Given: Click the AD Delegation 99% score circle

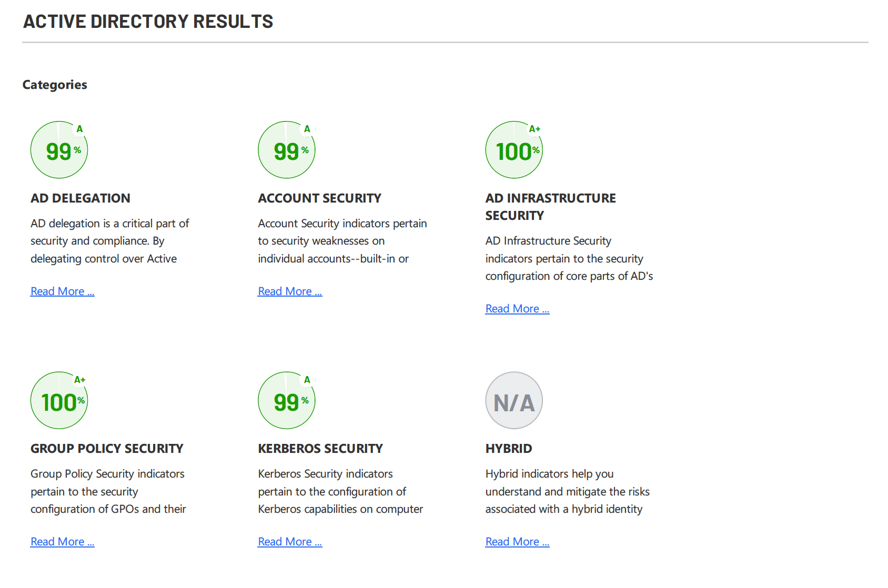Looking at the screenshot, I should [x=59, y=150].
